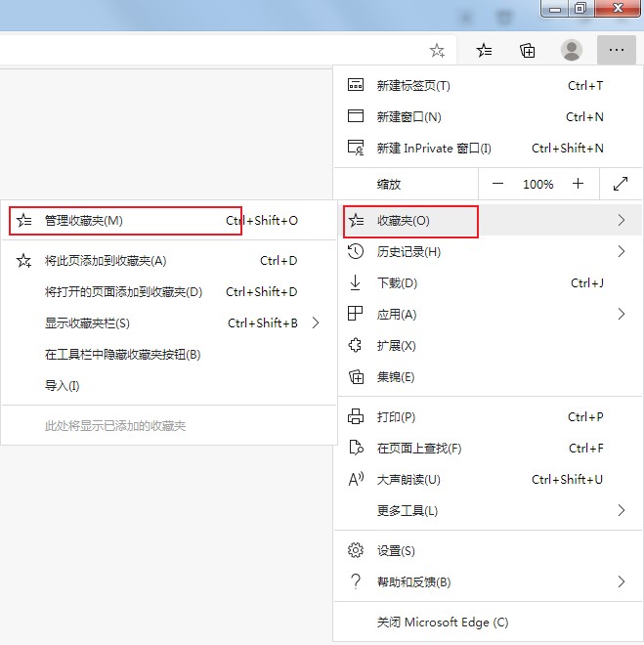The height and width of the screenshot is (645, 644).
Task: Click the Ctrl+Shift+O shortcut text
Action: (x=262, y=221)
